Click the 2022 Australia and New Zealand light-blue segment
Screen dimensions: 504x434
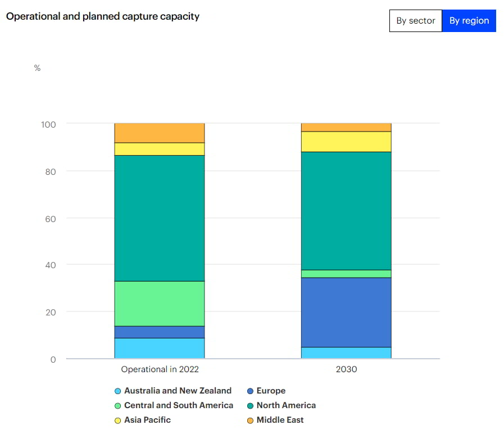click(160, 348)
